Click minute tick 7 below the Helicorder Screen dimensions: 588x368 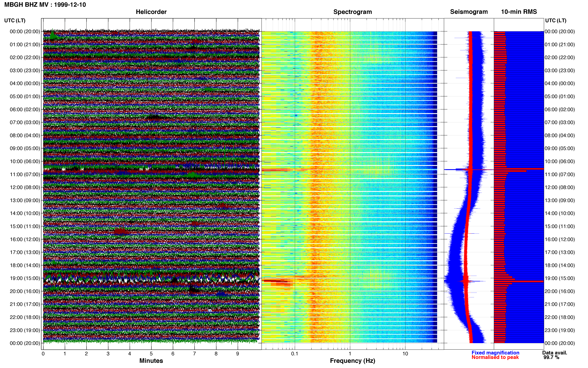pyautogui.click(x=195, y=354)
